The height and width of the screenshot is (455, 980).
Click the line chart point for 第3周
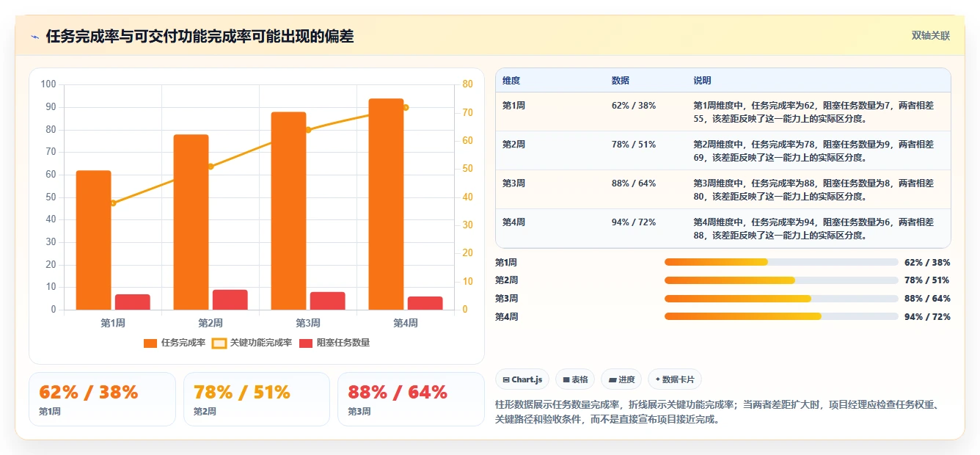coord(308,130)
